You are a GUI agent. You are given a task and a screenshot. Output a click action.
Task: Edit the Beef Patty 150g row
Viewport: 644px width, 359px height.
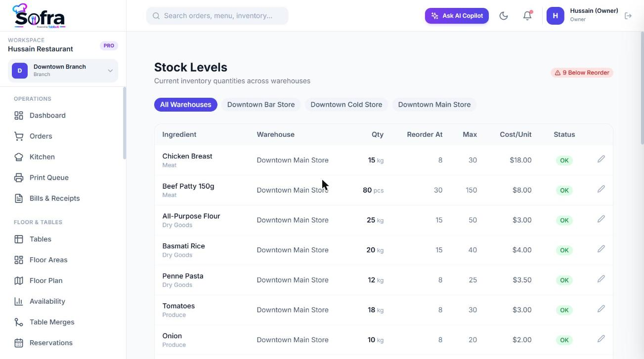tap(601, 189)
